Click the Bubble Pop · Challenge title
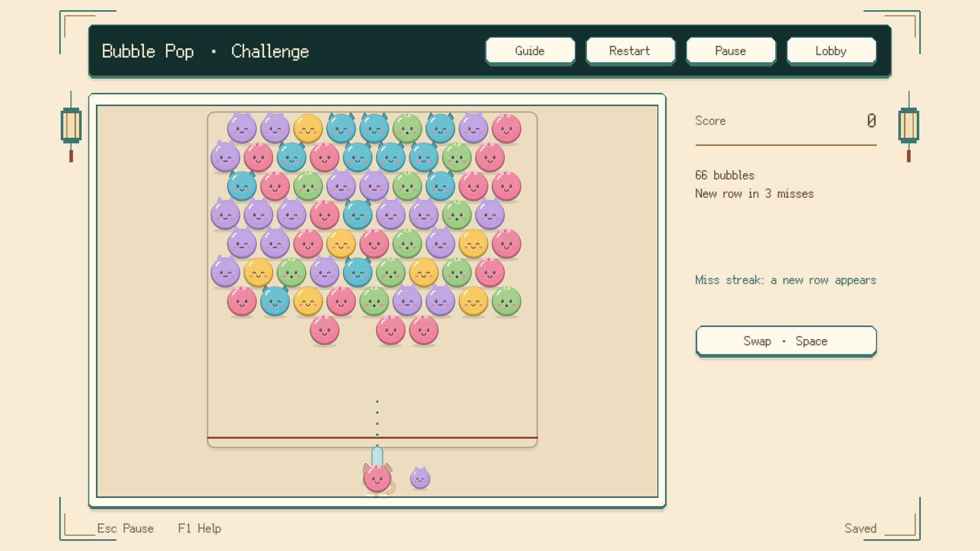This screenshot has height=551, width=980. click(205, 51)
